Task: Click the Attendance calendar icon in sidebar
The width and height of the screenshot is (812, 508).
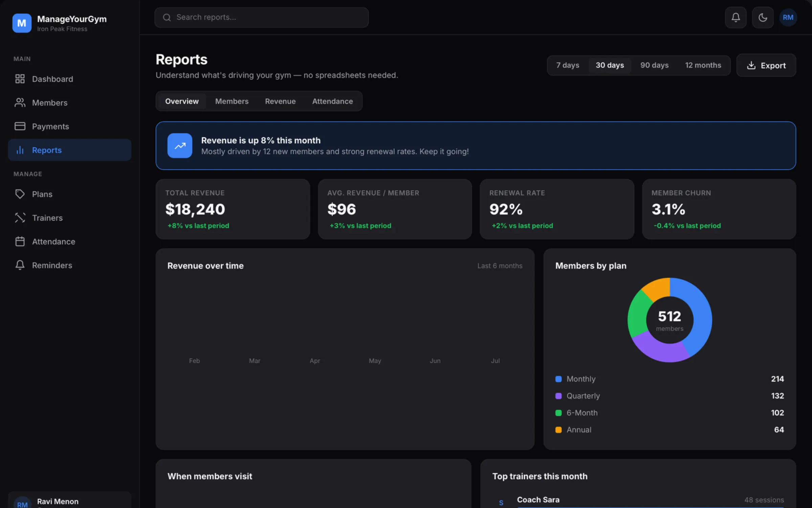Action: 20,241
